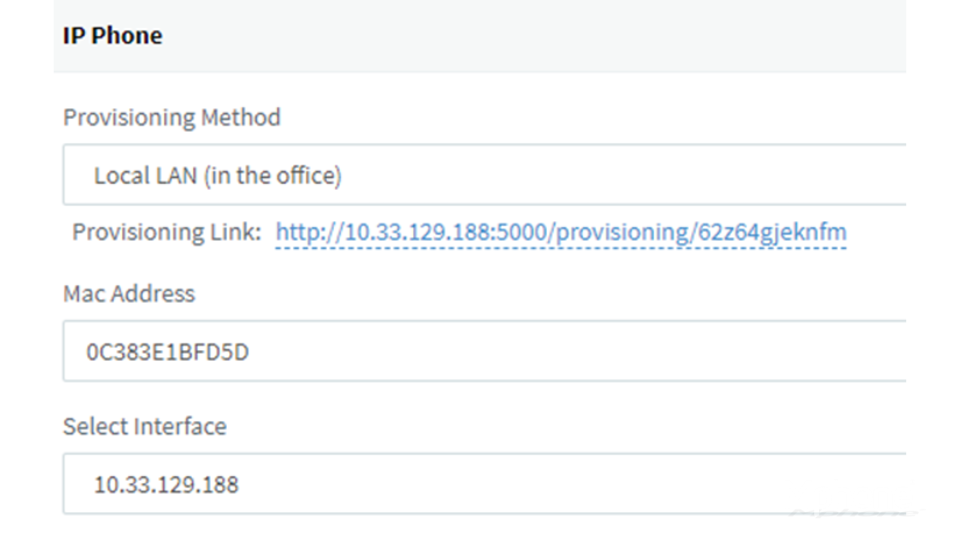The width and height of the screenshot is (960, 540).
Task: Click the IP Phone section heading
Action: tap(113, 36)
